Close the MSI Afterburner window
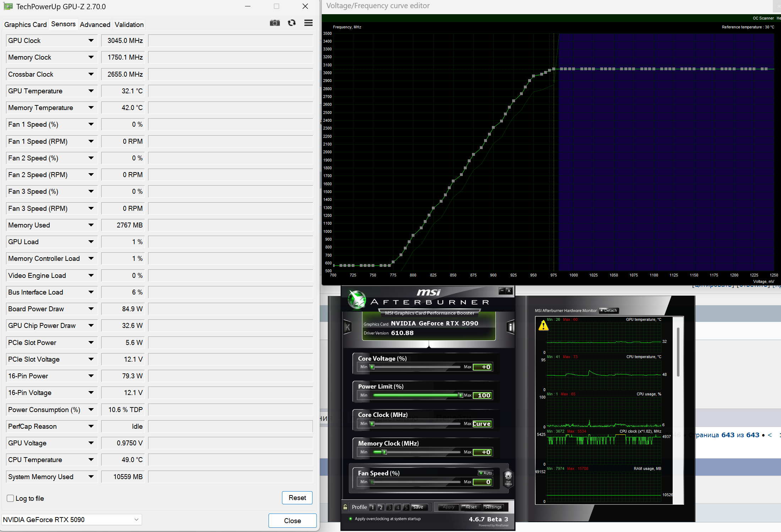 pyautogui.click(x=509, y=291)
